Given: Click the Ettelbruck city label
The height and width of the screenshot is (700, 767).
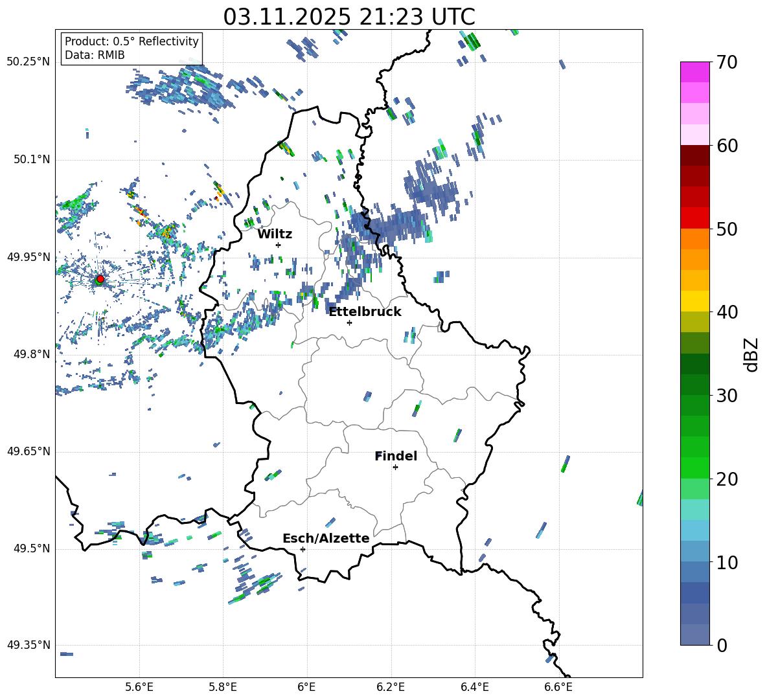Looking at the screenshot, I should tap(365, 312).
